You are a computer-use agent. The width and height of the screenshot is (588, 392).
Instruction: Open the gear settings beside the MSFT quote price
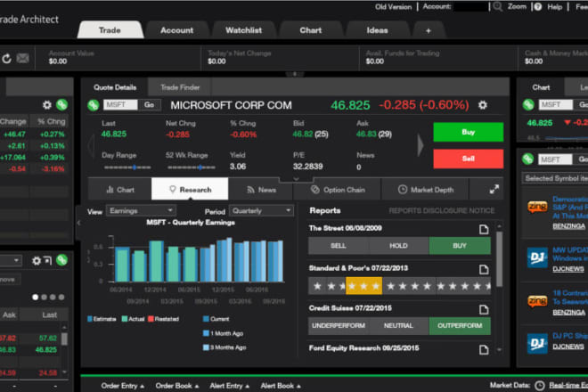pyautogui.click(x=483, y=105)
